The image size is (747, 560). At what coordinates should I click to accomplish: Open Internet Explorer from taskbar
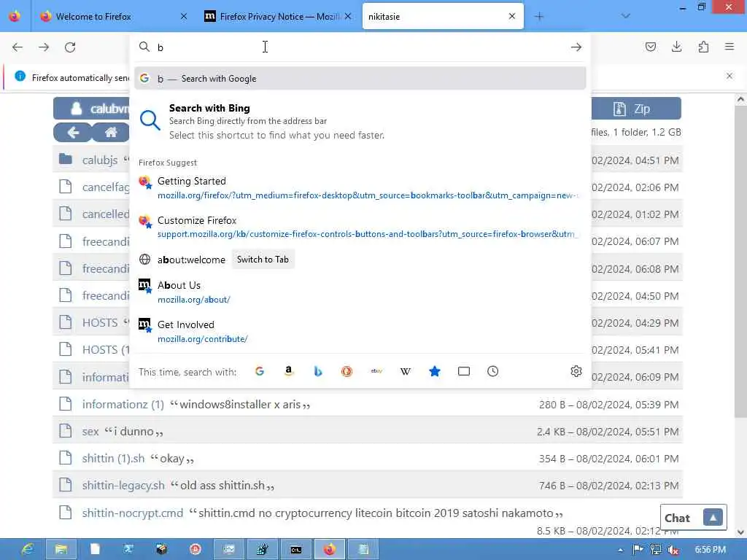(27, 550)
